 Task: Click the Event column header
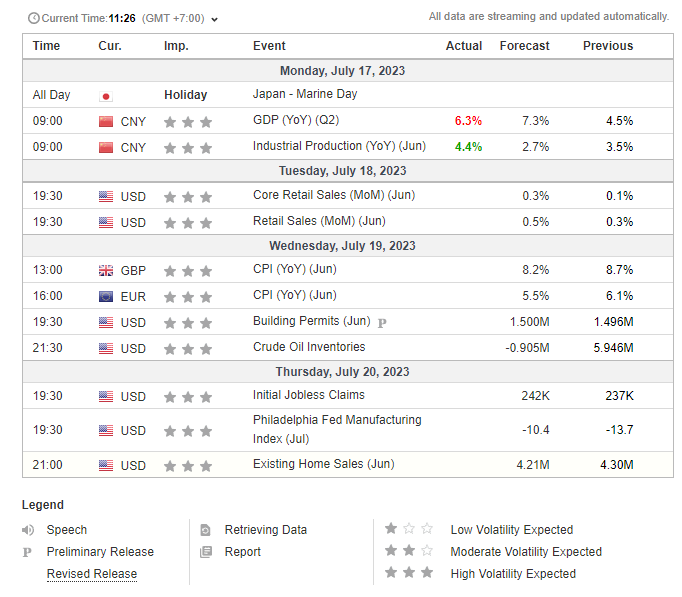click(269, 46)
